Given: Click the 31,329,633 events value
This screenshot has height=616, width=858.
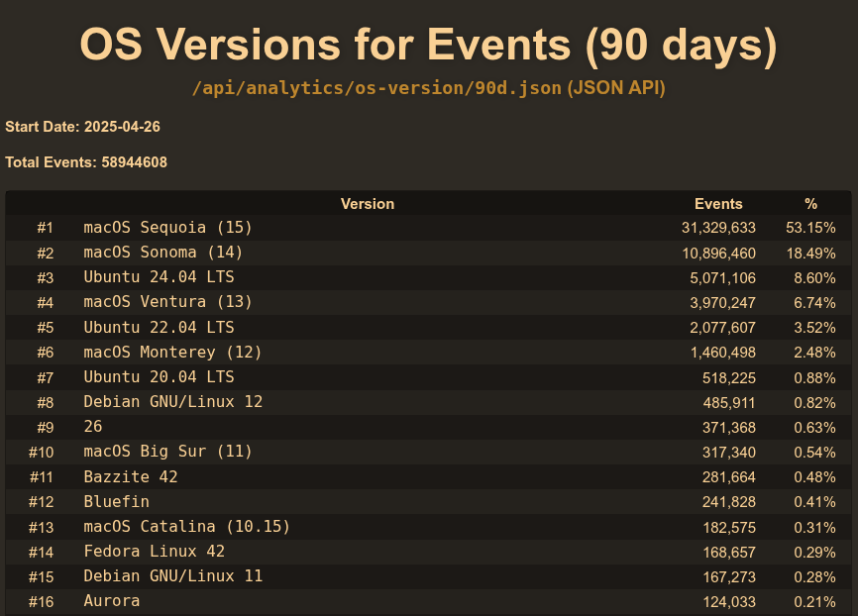Looking at the screenshot, I should click(718, 228).
